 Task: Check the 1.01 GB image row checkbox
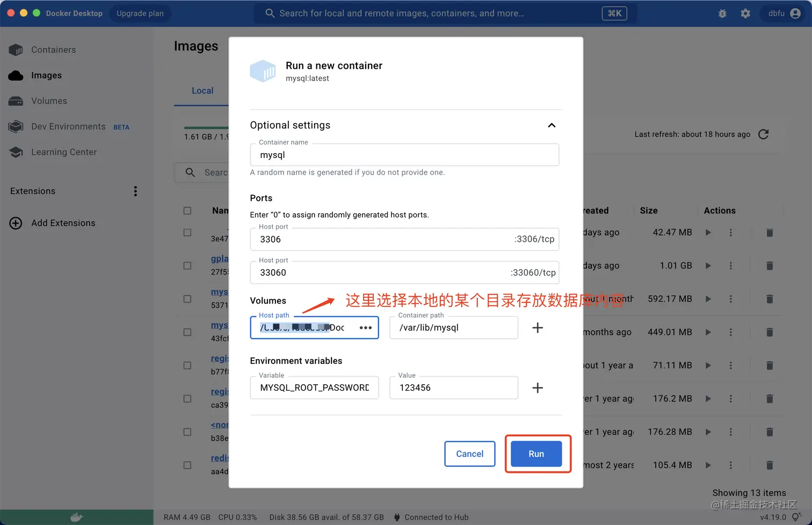click(x=187, y=266)
